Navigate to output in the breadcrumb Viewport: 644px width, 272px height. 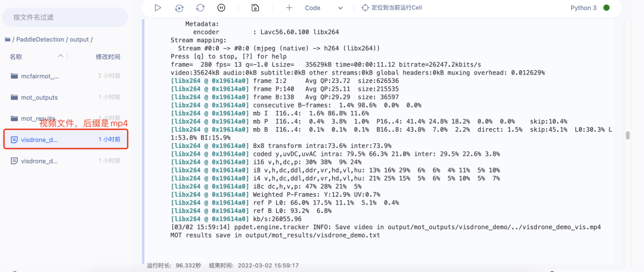[79, 39]
